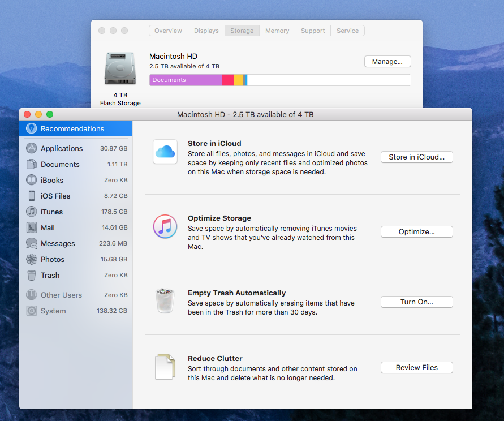Click the Review Files button

(416, 367)
